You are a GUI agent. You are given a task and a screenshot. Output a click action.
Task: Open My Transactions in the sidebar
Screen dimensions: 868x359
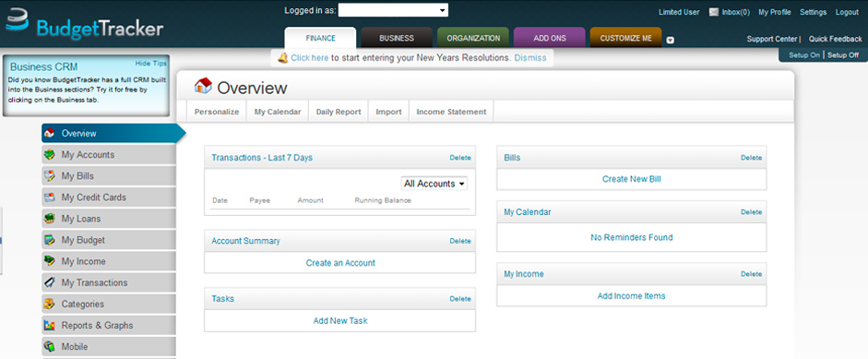tap(109, 282)
